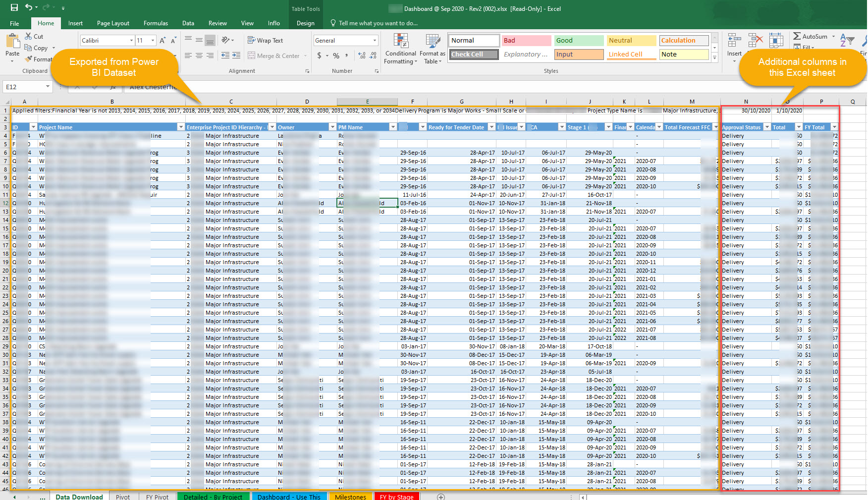The height and width of the screenshot is (500, 868).
Task: Click the Accounting dollar format icon
Action: click(320, 56)
